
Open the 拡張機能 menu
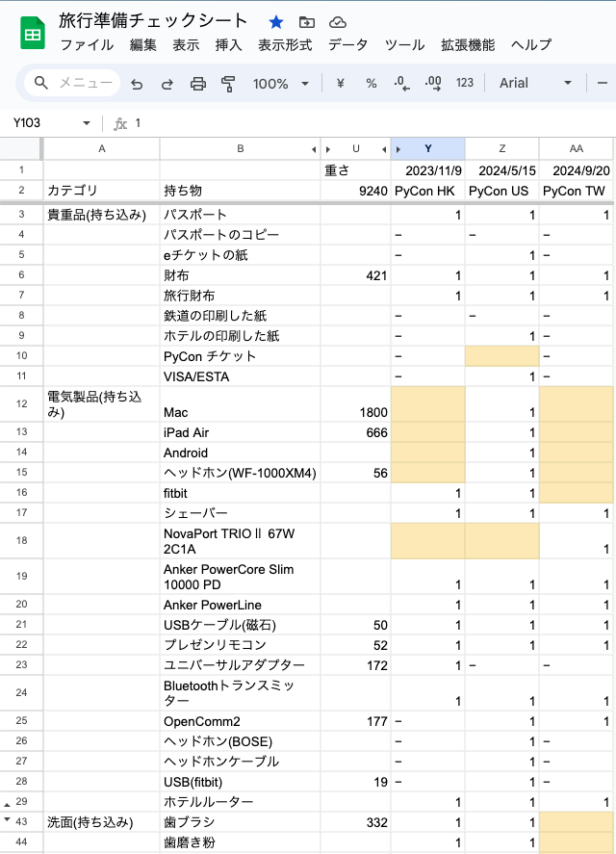coord(468,45)
